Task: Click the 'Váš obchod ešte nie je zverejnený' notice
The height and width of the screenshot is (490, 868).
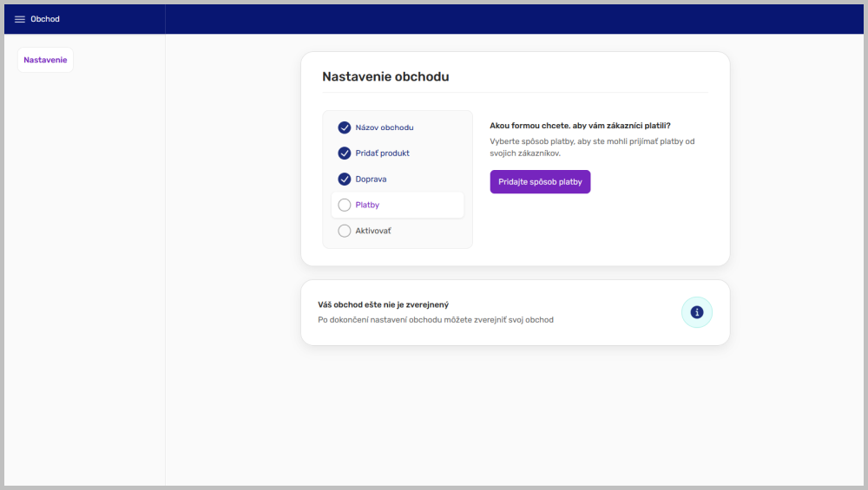Action: 383,305
